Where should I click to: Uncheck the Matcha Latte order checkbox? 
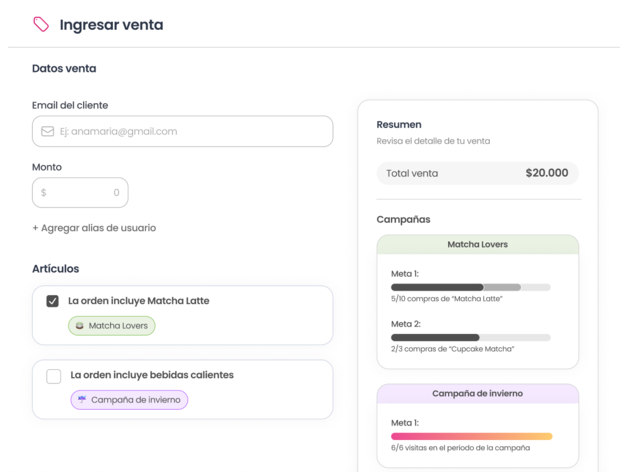click(x=53, y=301)
